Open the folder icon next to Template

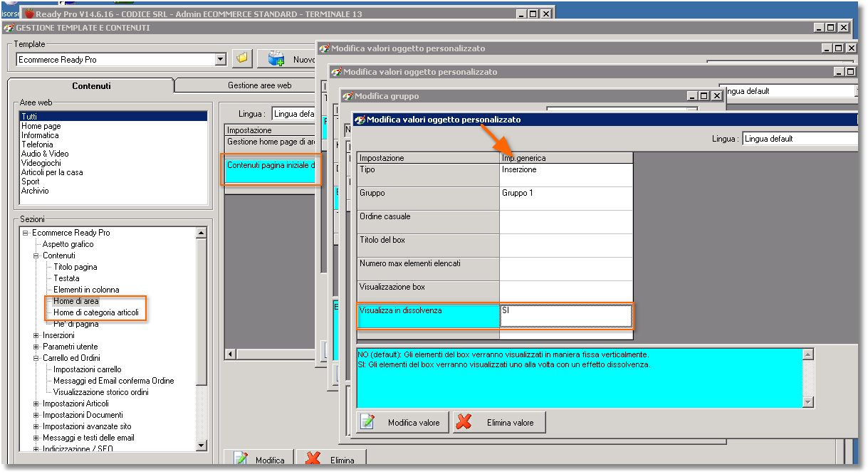[242, 58]
